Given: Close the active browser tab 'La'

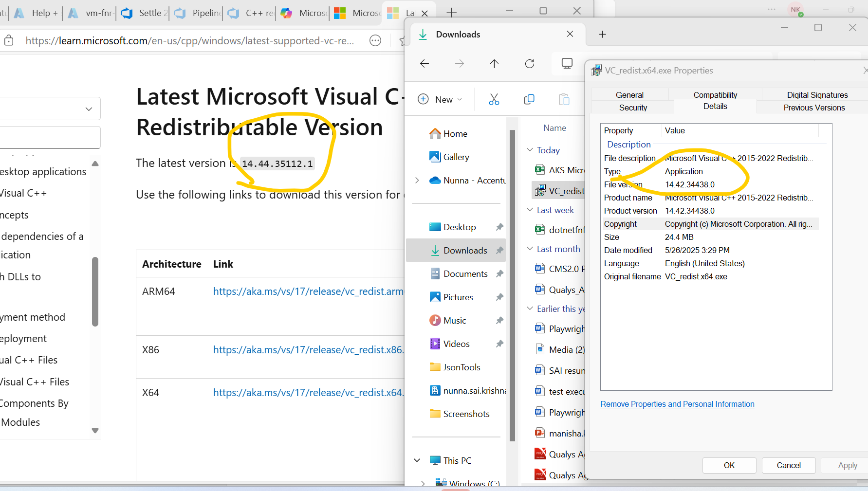Looking at the screenshot, I should click(425, 13).
